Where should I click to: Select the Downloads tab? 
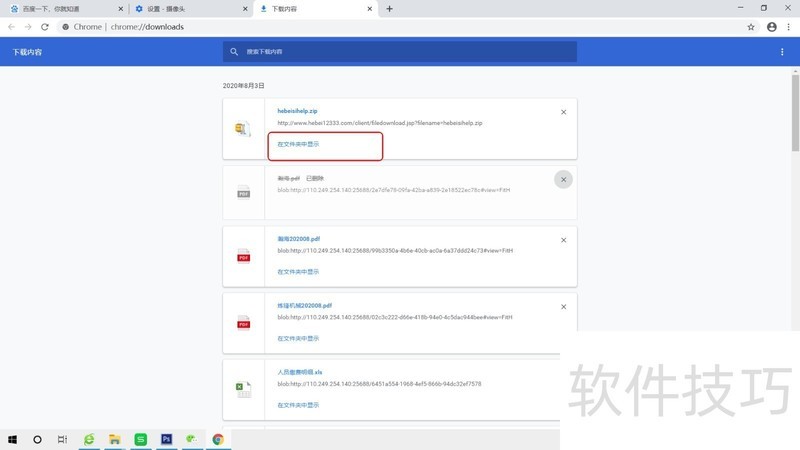(315, 9)
